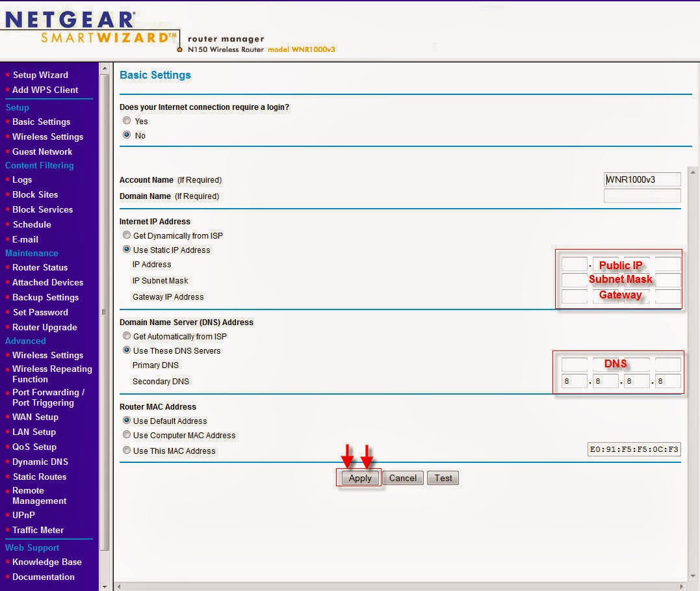Click the Apply button
Viewport: 700px width, 591px height.
click(x=360, y=478)
